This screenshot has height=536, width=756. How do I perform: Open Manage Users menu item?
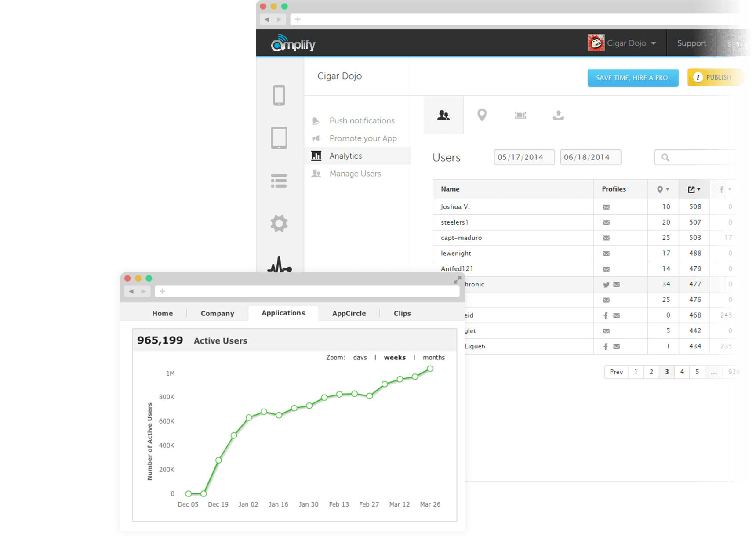pos(357,174)
